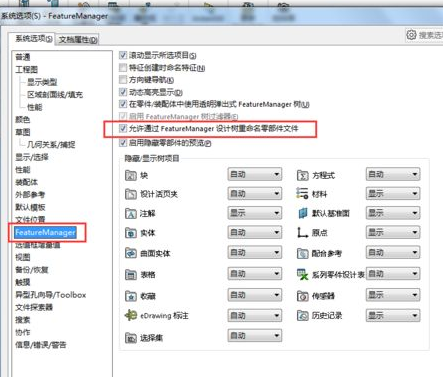Enable 方向键导航 arrow key navigation checkbox
The height and width of the screenshot is (377, 443).
click(123, 79)
